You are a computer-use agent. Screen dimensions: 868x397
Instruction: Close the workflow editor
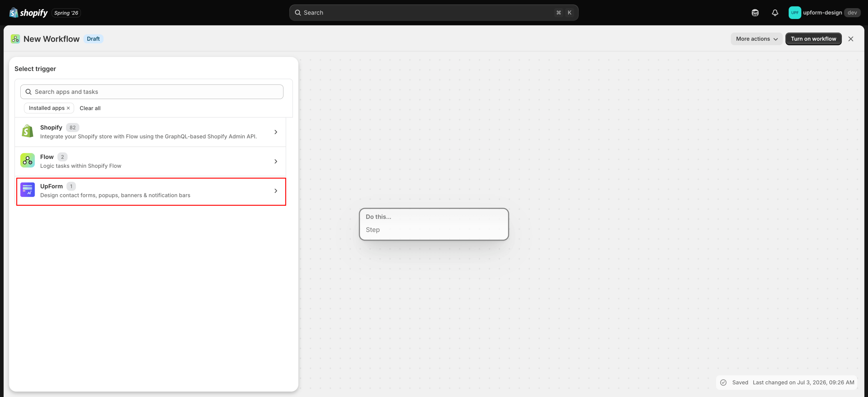851,39
